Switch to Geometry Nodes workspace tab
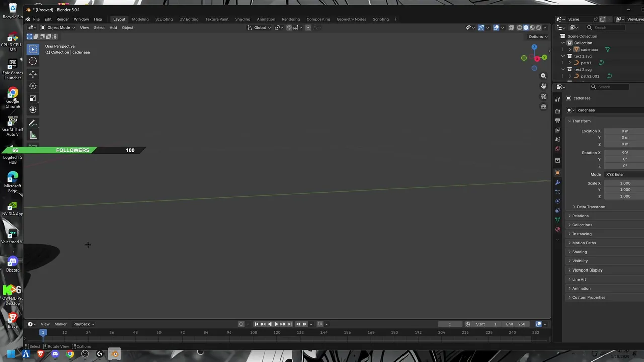The image size is (644, 362). [351, 19]
